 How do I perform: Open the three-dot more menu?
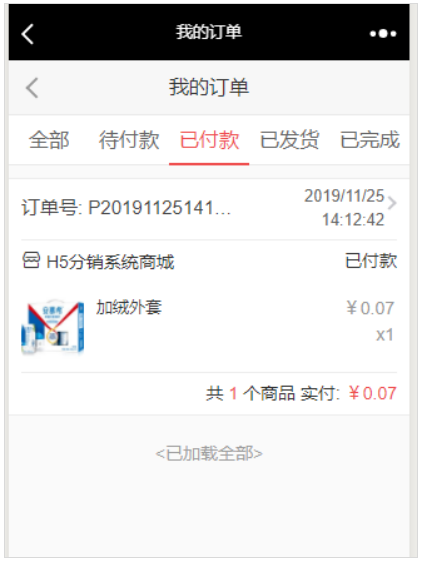(x=383, y=34)
